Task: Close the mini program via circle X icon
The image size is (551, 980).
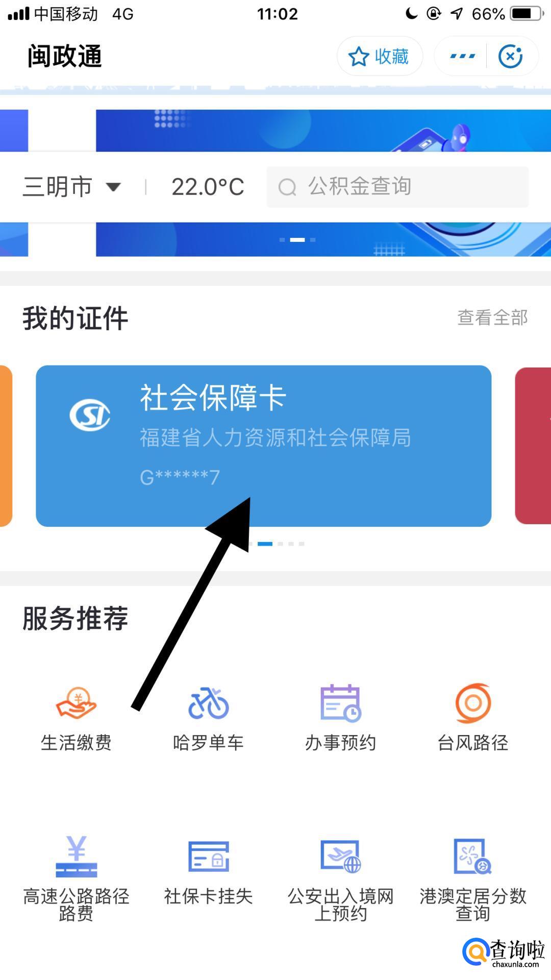Action: (511, 56)
